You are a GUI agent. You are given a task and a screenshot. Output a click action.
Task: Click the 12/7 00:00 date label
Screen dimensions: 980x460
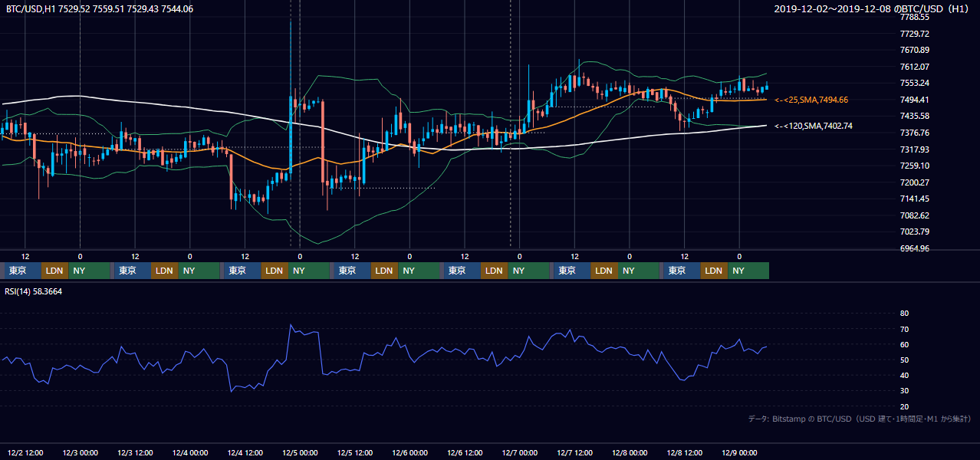(519, 452)
